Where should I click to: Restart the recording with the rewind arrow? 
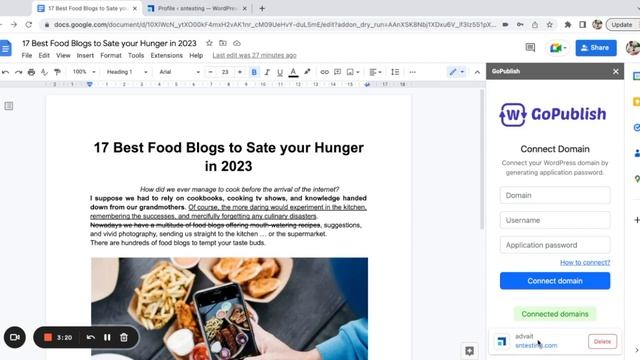click(91, 338)
